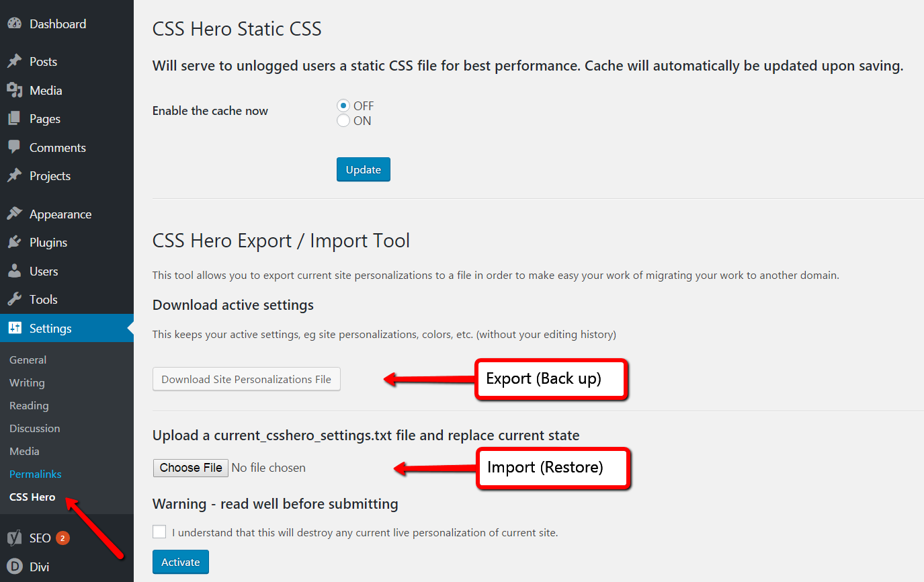The height and width of the screenshot is (582, 924).
Task: Click 'Upload a current_csshero_settings.txt file' heading
Action: 366,435
